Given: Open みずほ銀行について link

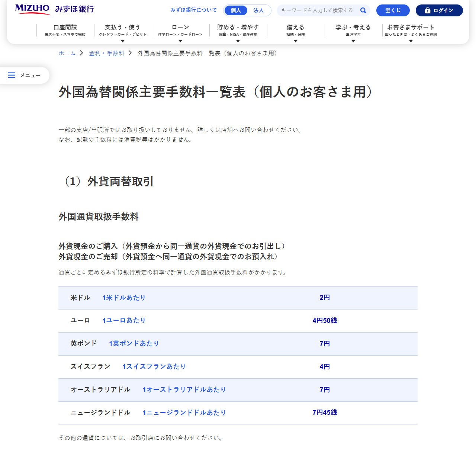Looking at the screenshot, I should [x=193, y=10].
